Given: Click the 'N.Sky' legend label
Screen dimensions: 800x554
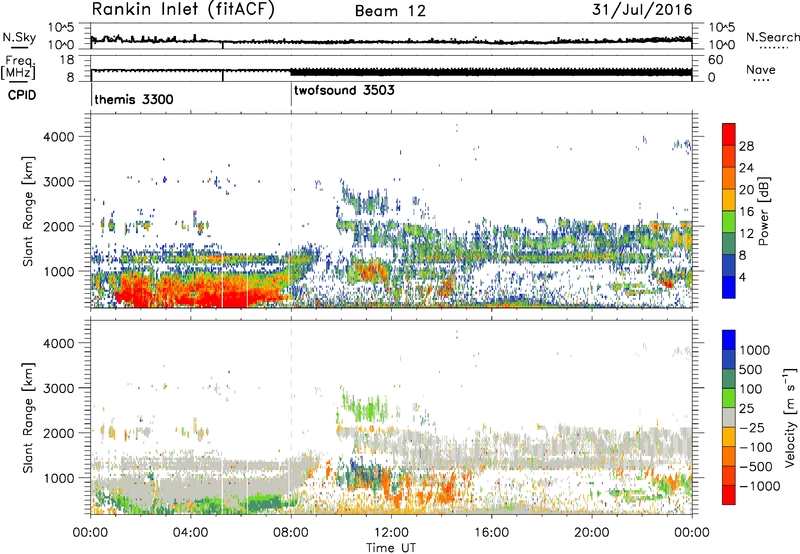Looking at the screenshot, I should 19,37.
